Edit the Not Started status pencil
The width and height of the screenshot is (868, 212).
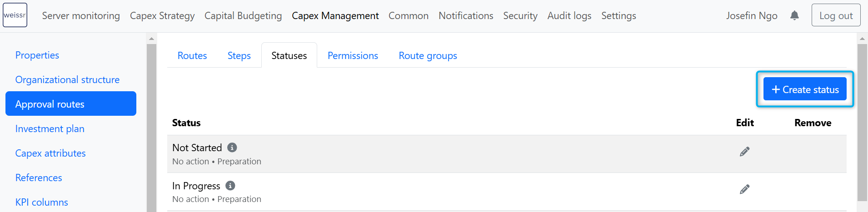coord(744,152)
